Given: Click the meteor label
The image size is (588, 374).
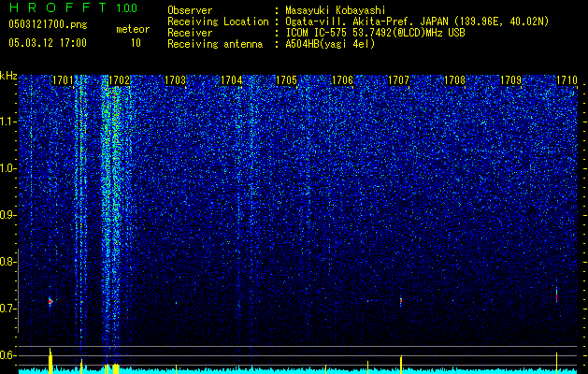Looking at the screenshot, I should 133,29.
